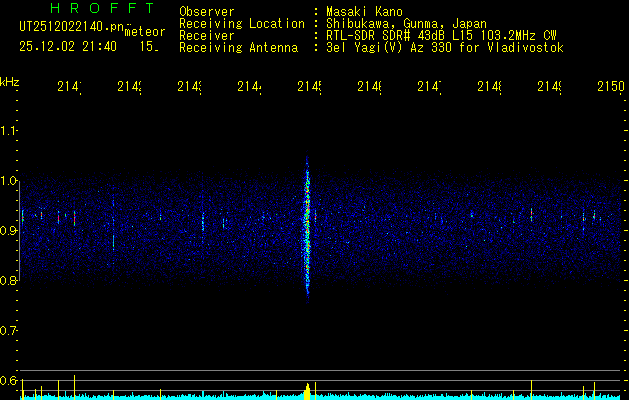Select RTL-SDR SDR# 43dB L15 103.2MHz CW text

(441, 36)
